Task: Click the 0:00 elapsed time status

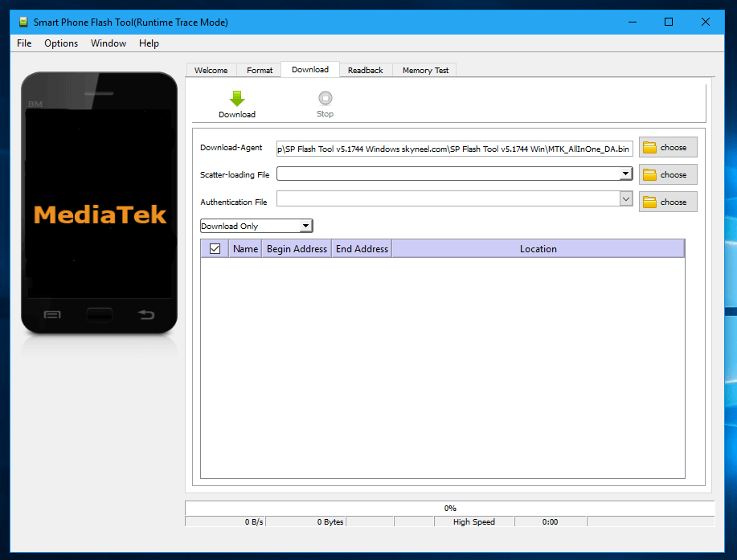Action: pyautogui.click(x=550, y=521)
